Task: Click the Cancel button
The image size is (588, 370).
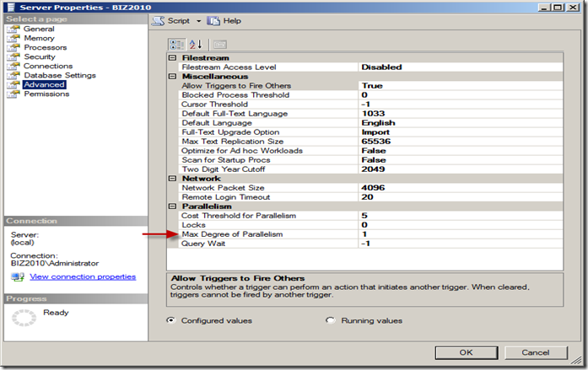Action: point(536,352)
